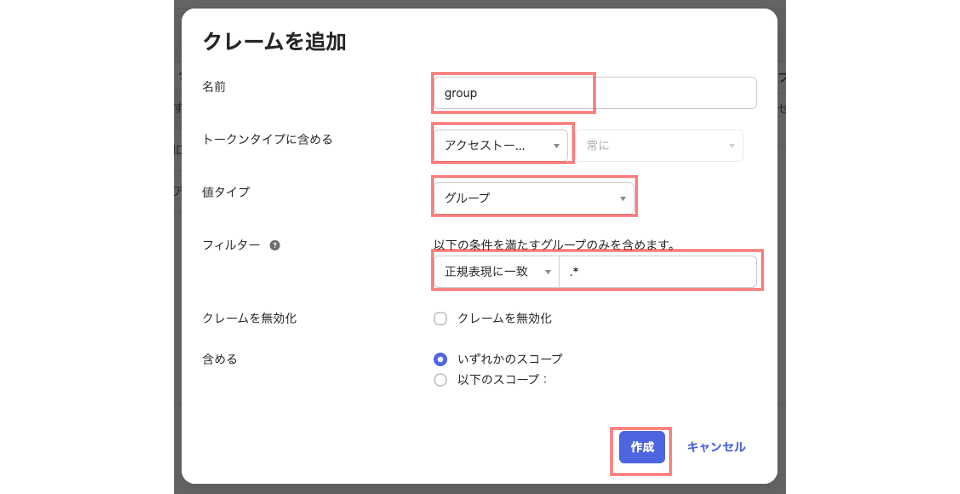
Task: Expand the グループ value type dropdown
Action: (x=534, y=198)
